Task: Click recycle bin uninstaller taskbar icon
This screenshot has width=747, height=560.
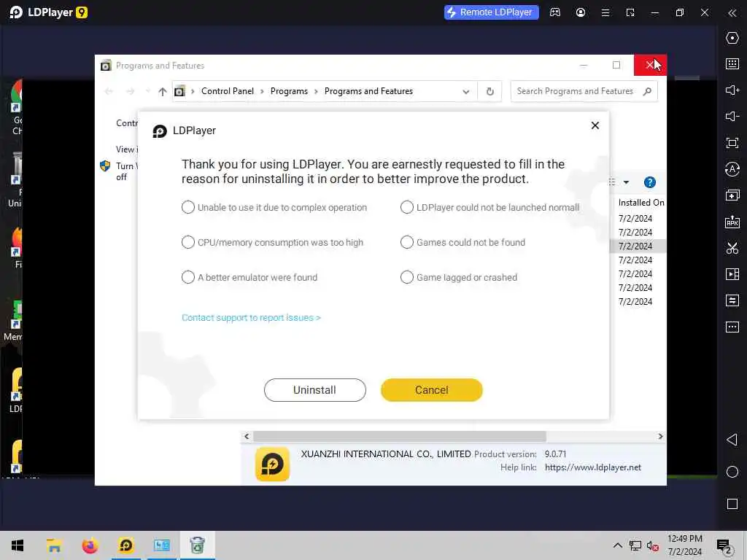Action: click(x=197, y=545)
